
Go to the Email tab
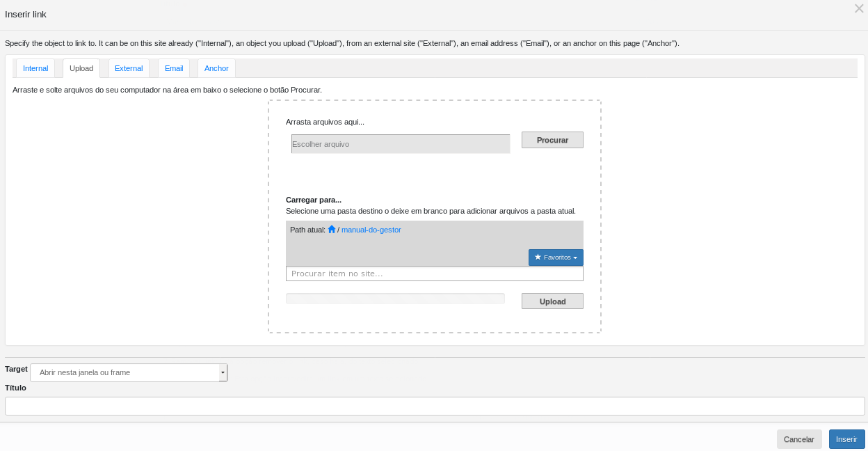tap(174, 68)
